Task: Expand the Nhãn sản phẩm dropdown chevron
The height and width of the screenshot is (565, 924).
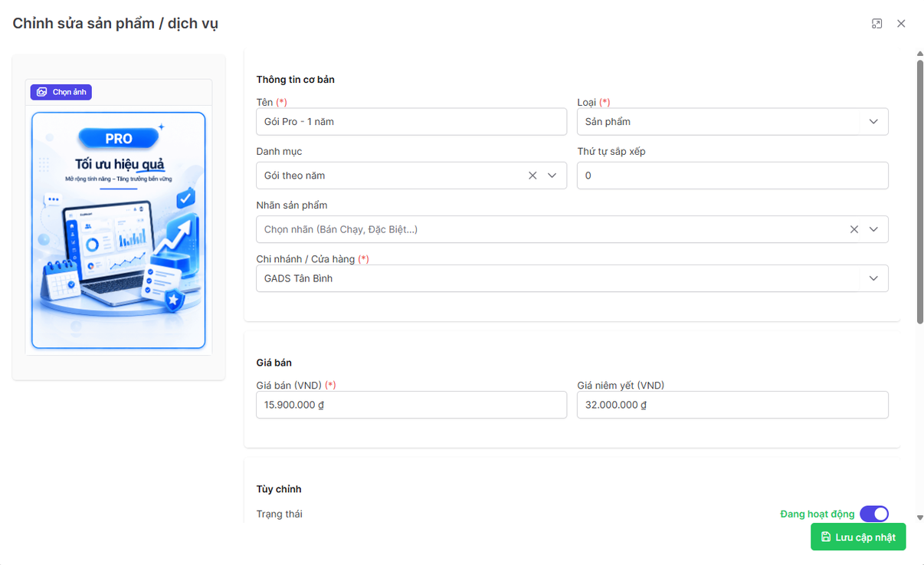Action: coord(873,229)
